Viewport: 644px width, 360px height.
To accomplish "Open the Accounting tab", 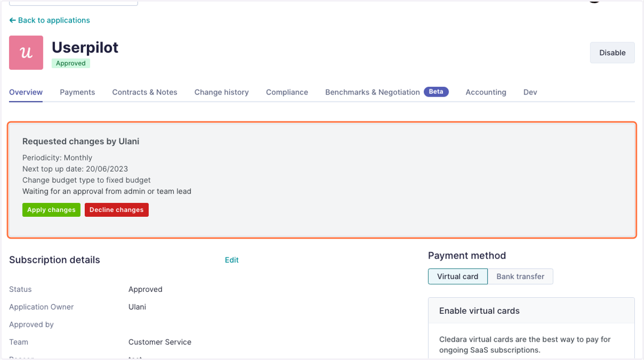I will point(486,92).
